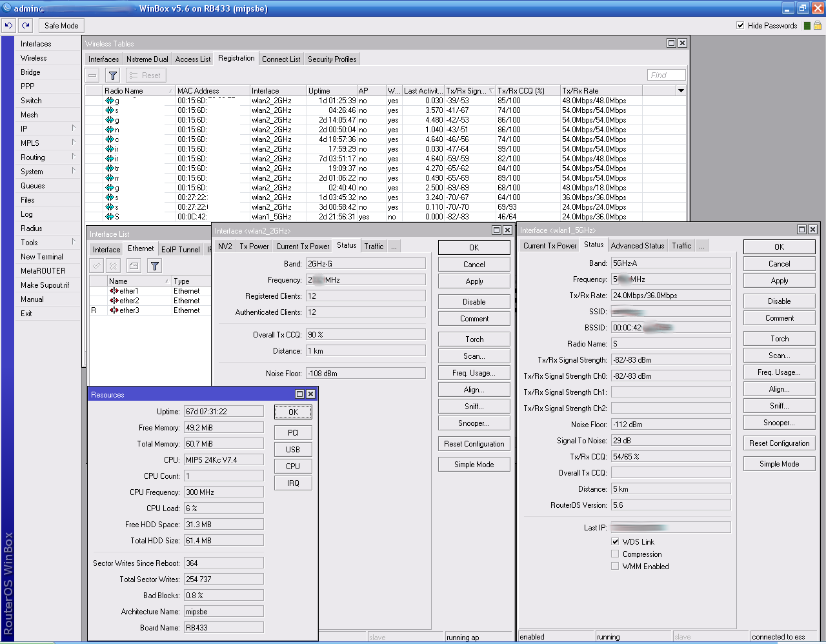Click the padlock icon at top right
The width and height of the screenshot is (826, 644).
tap(818, 26)
